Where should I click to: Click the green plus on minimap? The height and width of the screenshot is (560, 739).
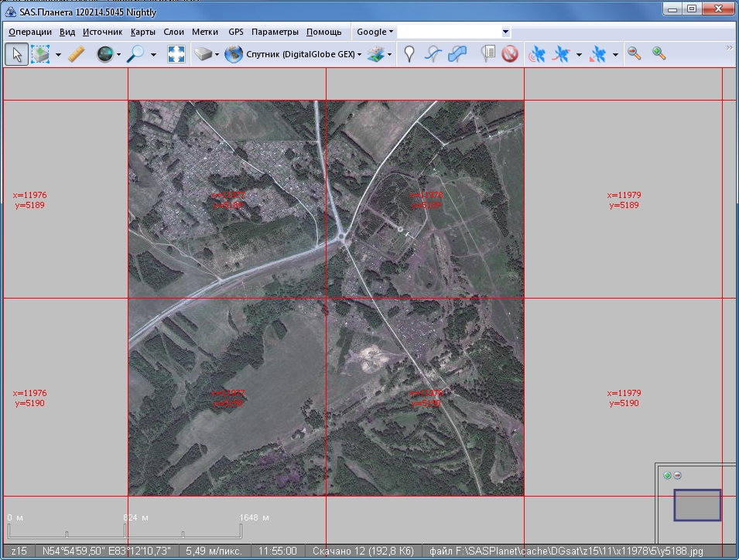tap(667, 475)
